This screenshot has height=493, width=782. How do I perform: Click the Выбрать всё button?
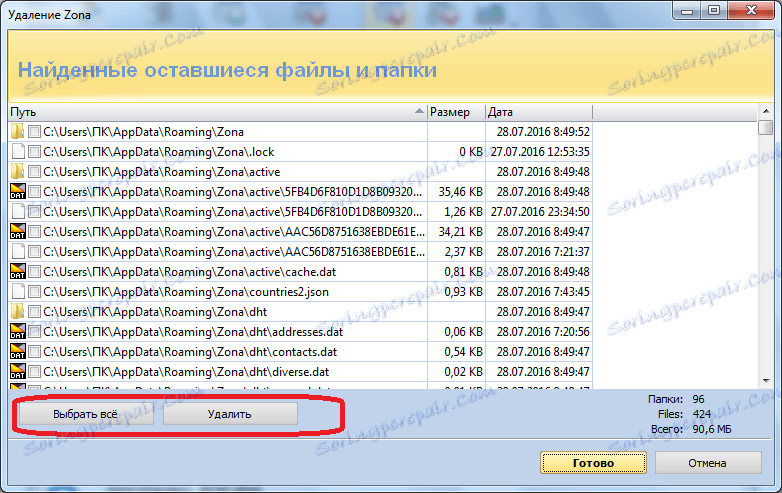(86, 414)
